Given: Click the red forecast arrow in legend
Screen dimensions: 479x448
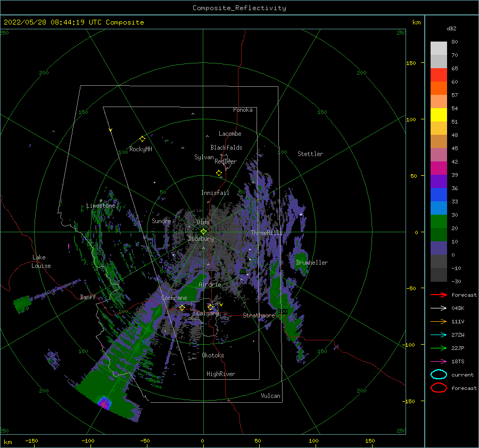Looking at the screenshot, I should (x=439, y=295).
